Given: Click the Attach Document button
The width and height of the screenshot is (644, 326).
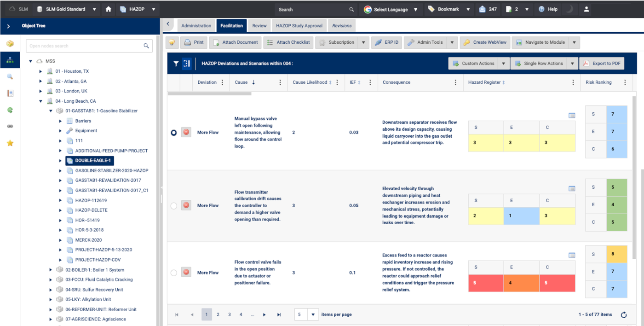Looking at the screenshot, I should [x=236, y=42].
